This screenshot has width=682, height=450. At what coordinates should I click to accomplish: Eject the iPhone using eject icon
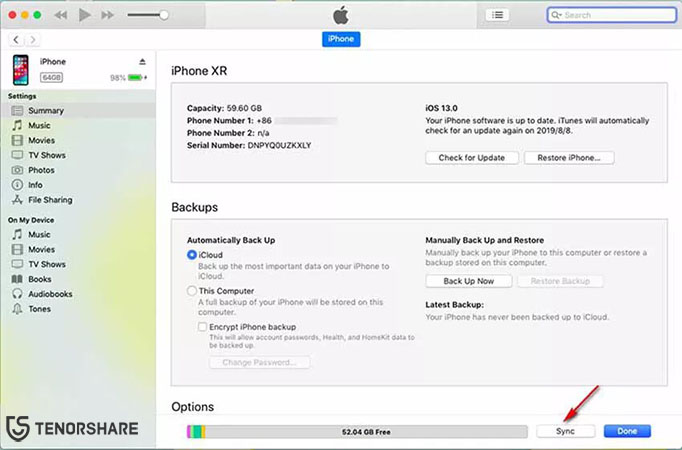tap(142, 62)
